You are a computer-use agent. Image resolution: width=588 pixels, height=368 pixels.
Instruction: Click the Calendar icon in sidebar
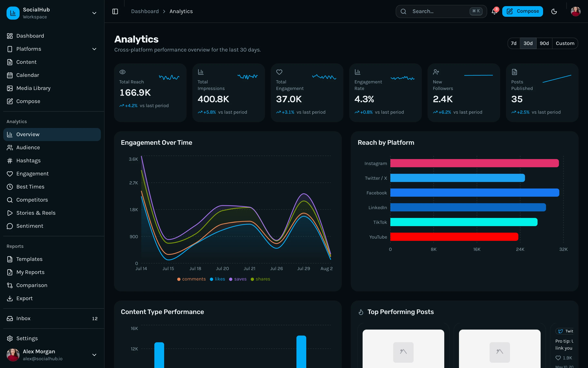[10, 75]
